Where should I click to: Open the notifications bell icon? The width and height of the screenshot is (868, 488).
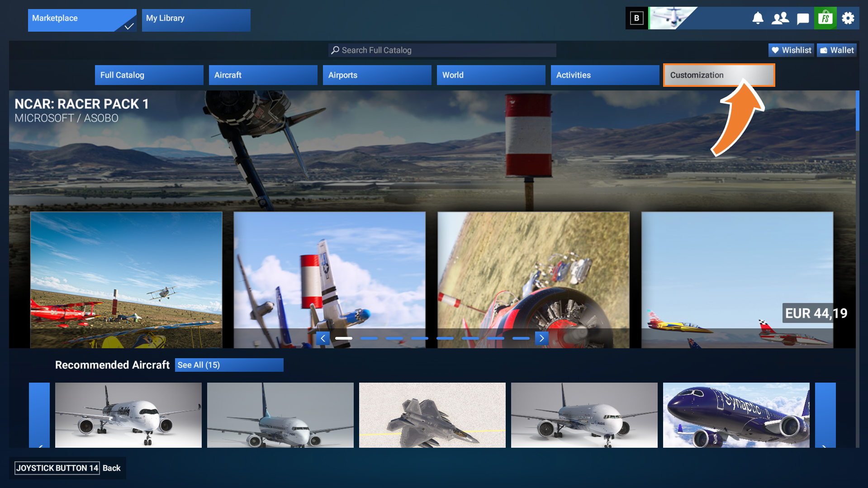758,18
